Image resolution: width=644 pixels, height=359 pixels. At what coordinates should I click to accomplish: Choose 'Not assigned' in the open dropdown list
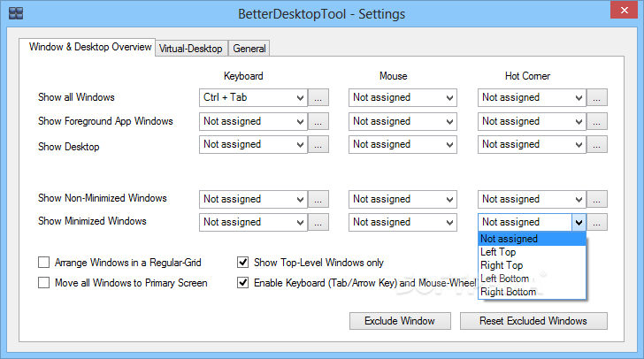tap(532, 239)
